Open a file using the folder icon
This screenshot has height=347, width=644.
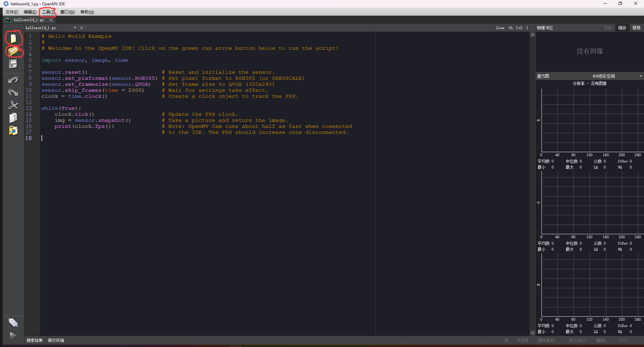click(13, 51)
